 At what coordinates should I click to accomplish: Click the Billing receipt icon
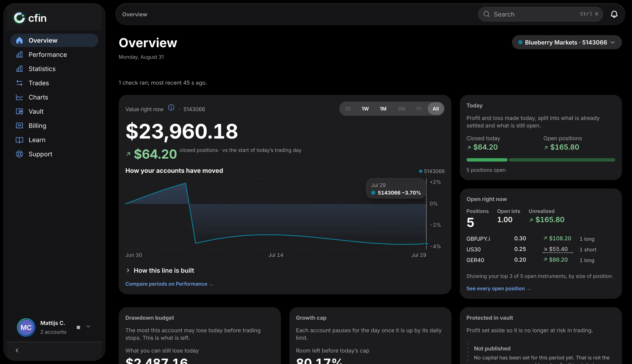point(19,126)
